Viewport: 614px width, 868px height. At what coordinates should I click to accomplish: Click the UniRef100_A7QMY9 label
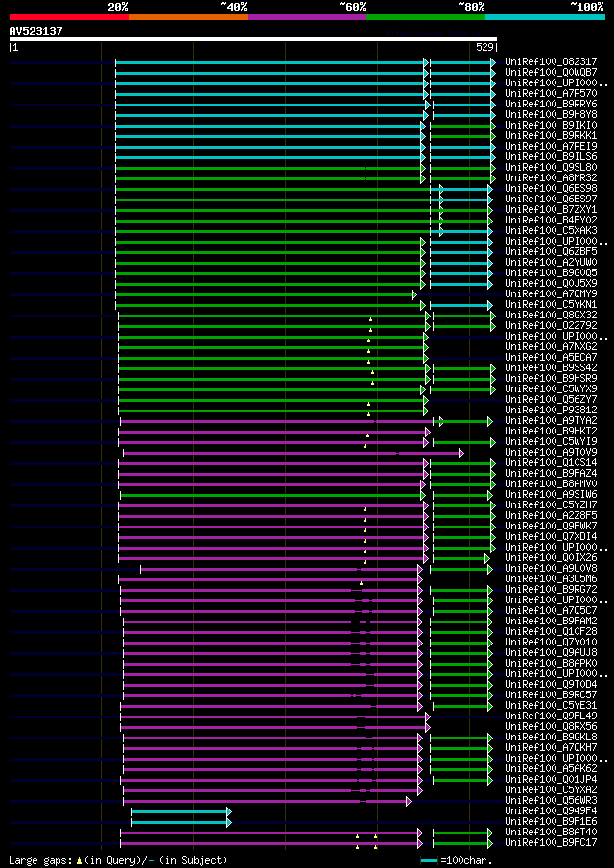coord(551,293)
